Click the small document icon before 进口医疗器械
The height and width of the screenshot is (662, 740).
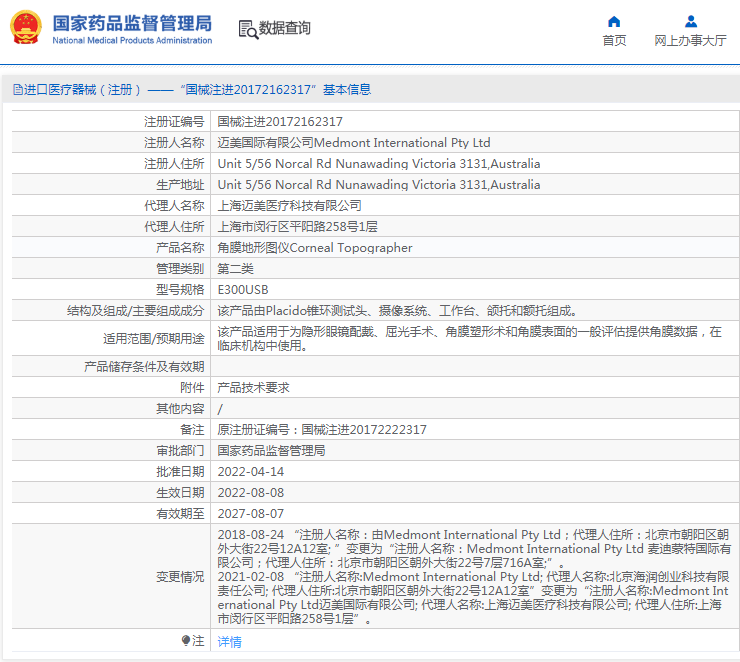tap(17, 90)
